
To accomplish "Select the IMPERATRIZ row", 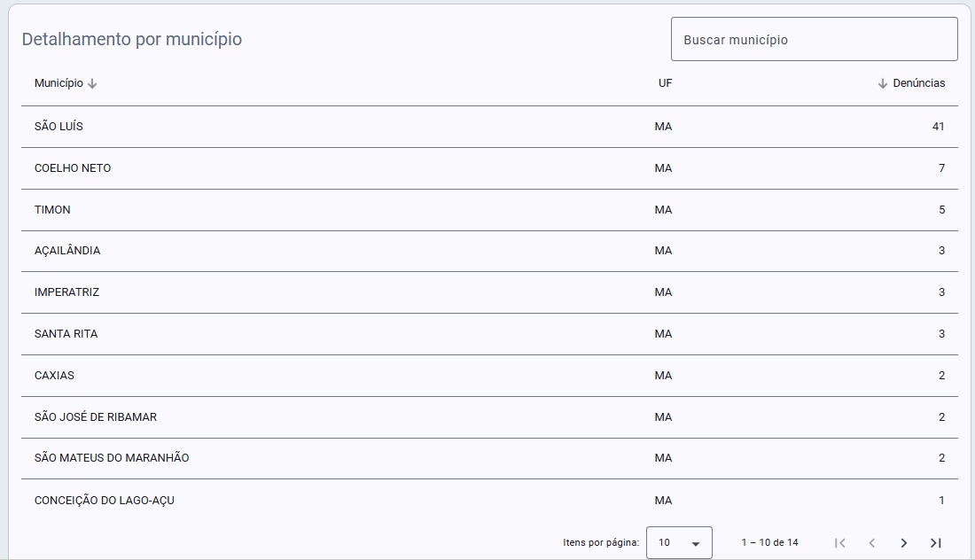I will 489,292.
